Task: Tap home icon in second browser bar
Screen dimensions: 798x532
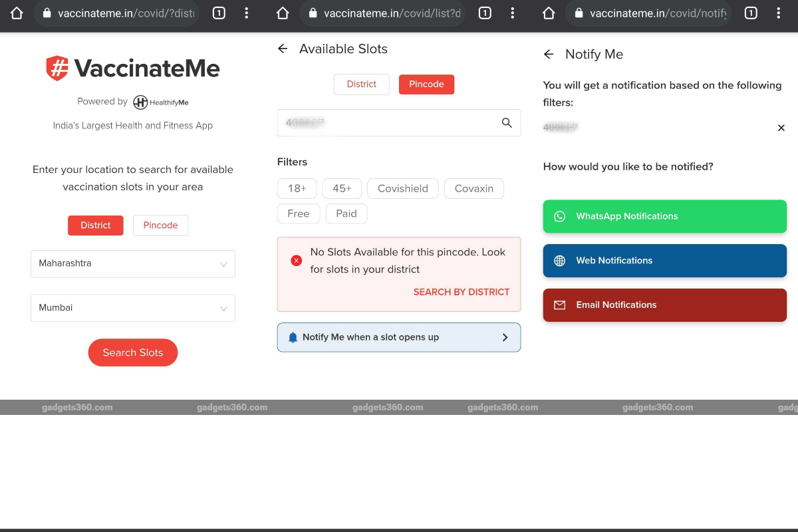Action: (283, 13)
